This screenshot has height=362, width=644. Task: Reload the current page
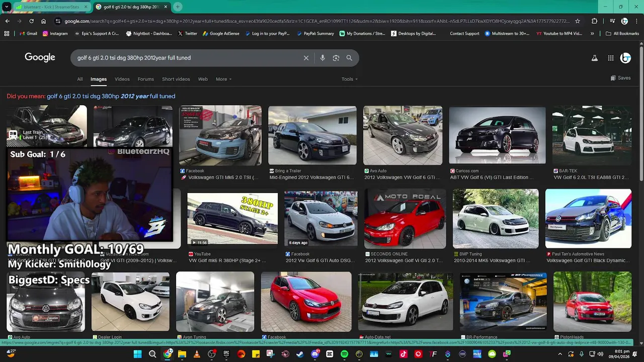click(x=31, y=21)
